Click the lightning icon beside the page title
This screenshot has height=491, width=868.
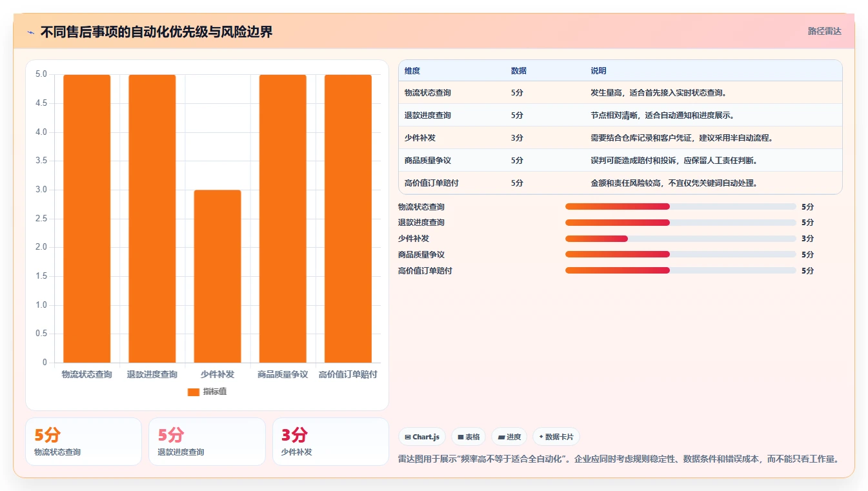(30, 32)
